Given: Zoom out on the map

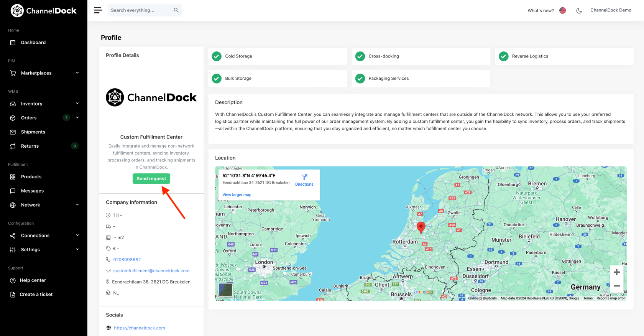Looking at the screenshot, I should pyautogui.click(x=616, y=286).
